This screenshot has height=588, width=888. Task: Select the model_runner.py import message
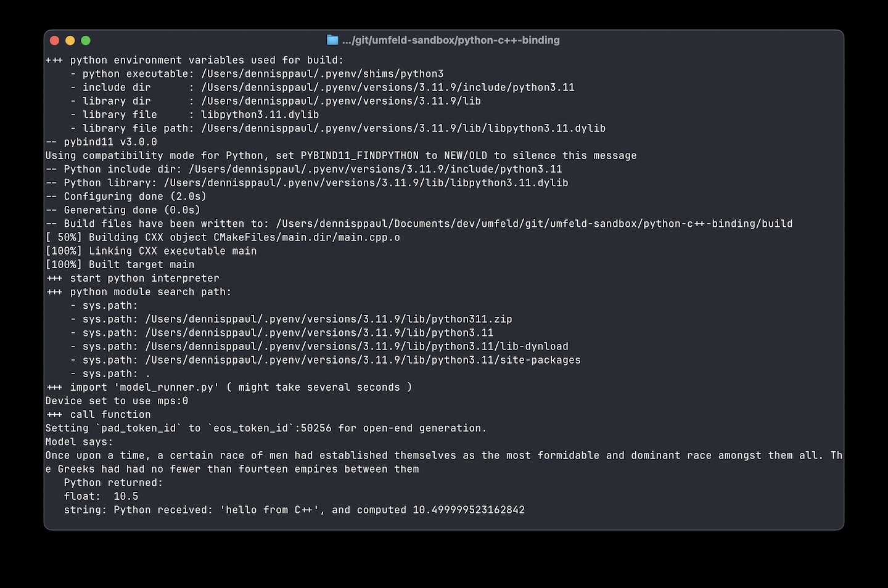[x=228, y=387]
